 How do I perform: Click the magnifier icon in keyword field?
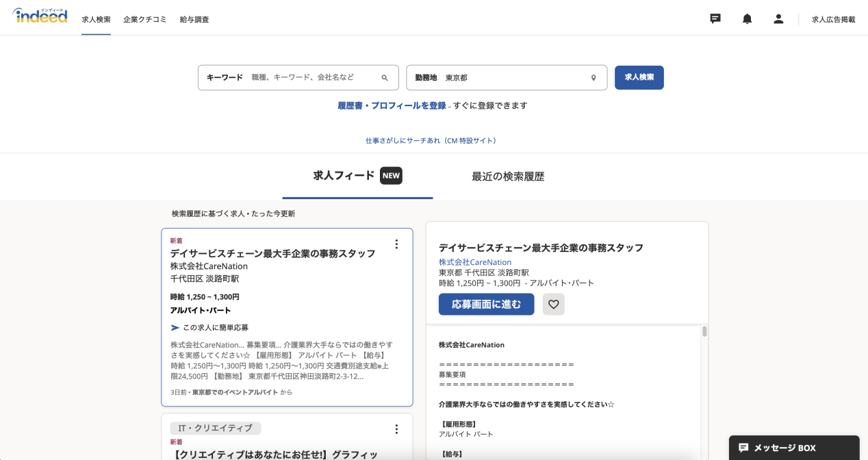tap(385, 78)
